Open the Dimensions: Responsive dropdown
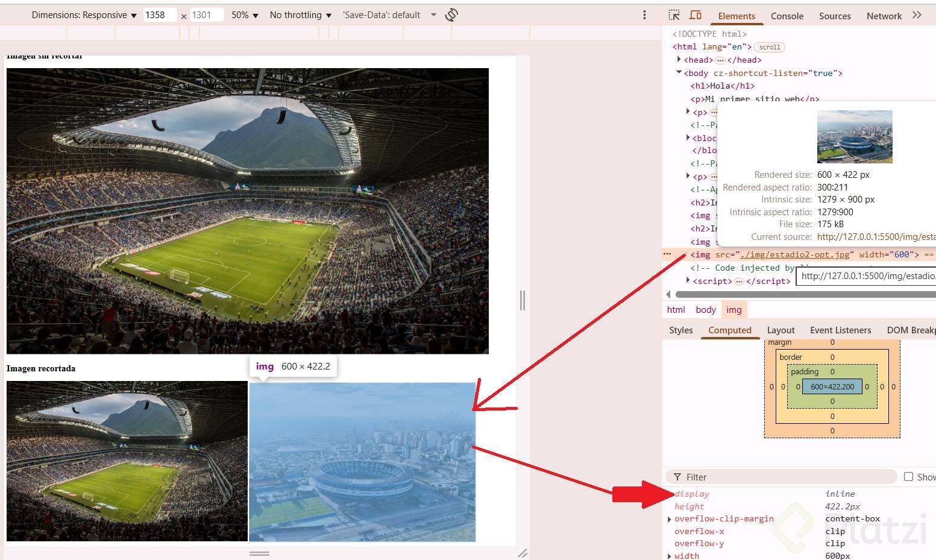 (x=84, y=15)
